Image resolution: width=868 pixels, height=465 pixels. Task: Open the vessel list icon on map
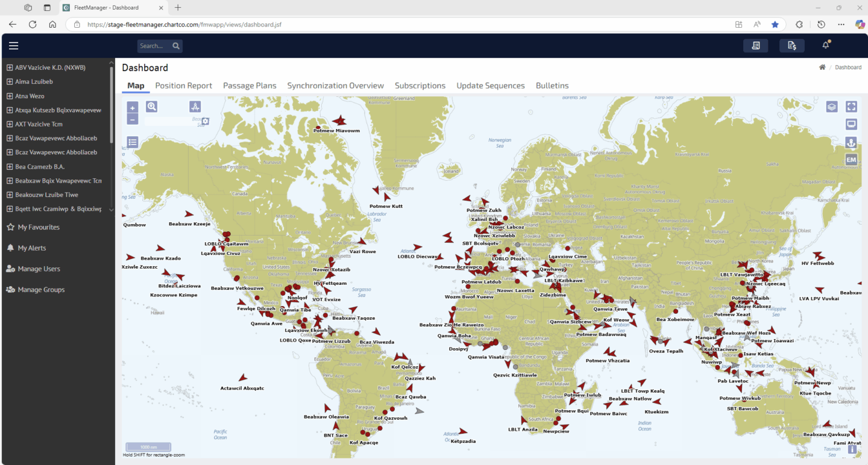click(133, 142)
